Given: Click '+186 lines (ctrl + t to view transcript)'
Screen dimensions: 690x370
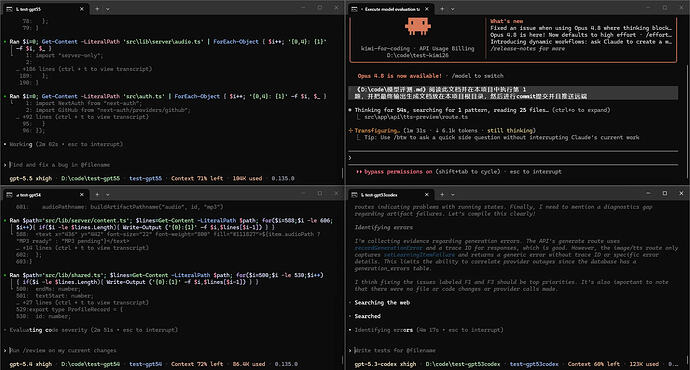Looking at the screenshot, I should (87, 69).
